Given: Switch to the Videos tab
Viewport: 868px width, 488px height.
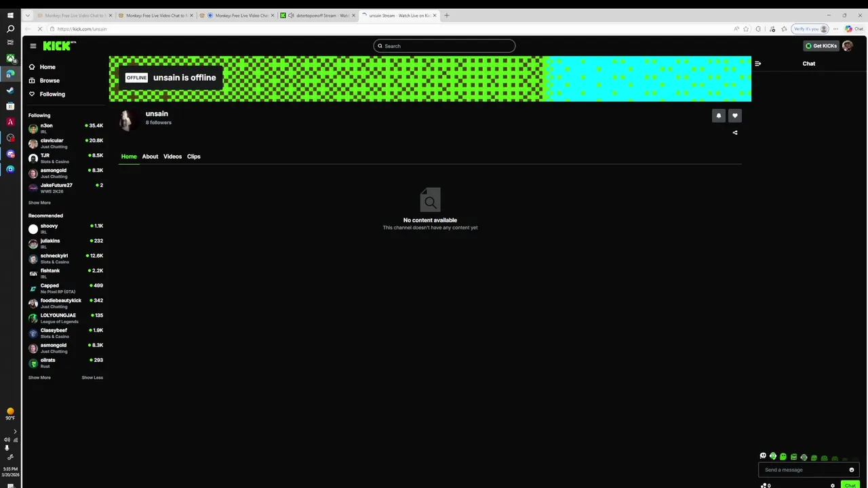Looking at the screenshot, I should (172, 157).
